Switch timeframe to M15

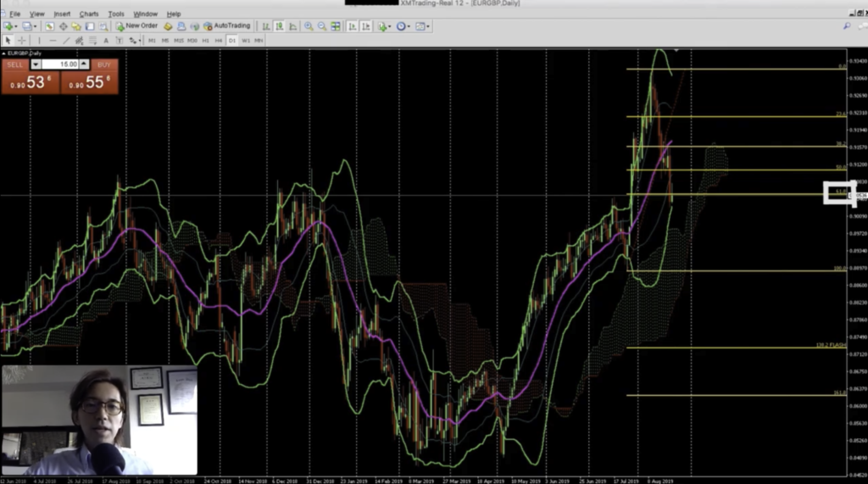(178, 41)
